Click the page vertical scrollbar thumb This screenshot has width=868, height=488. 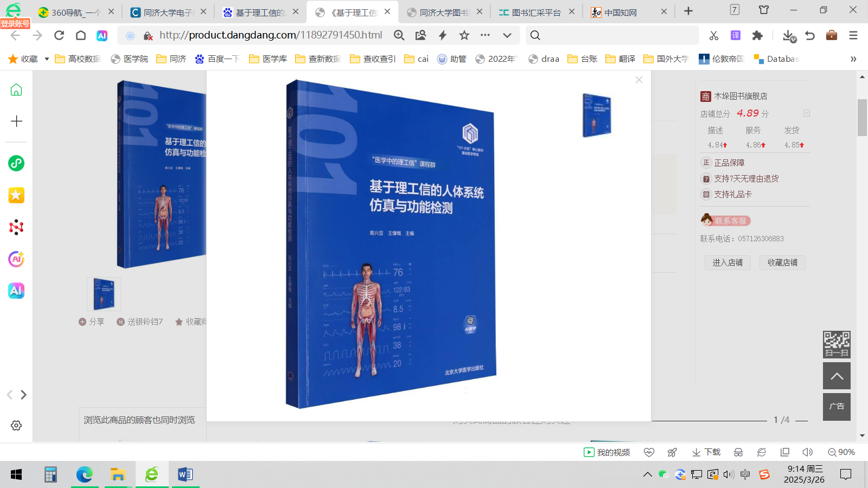(x=862, y=118)
